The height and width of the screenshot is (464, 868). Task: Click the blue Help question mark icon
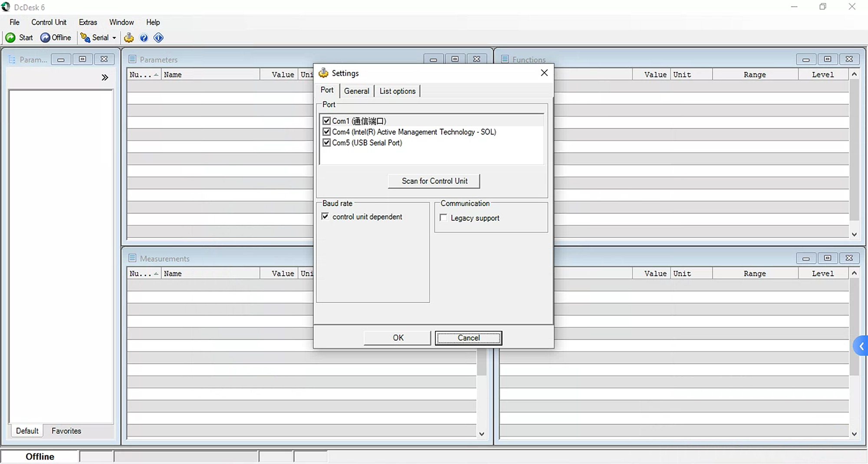[x=144, y=38]
